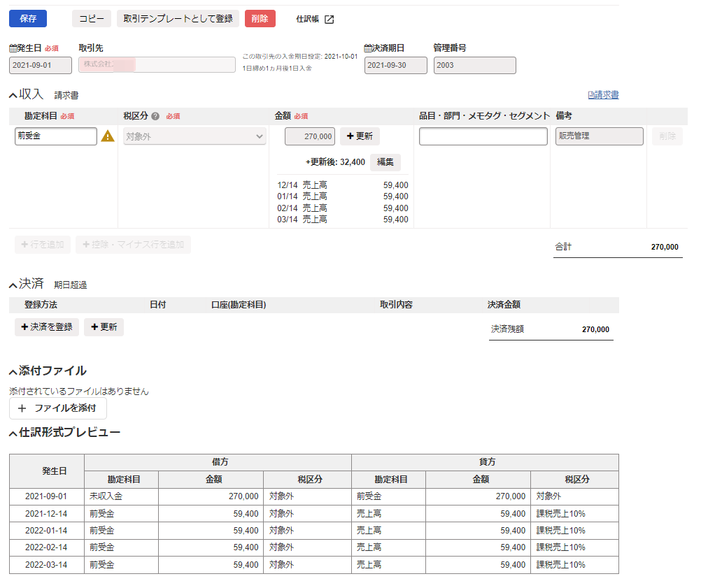Click the 12/14 売上高 renewal row
The image size is (701, 588).
pos(342,185)
